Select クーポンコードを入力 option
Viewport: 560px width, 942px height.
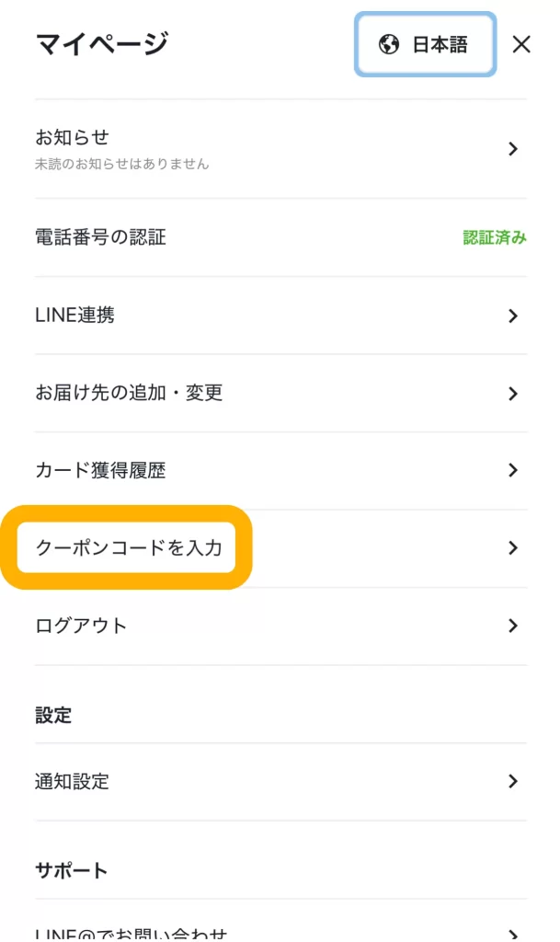[129, 548]
